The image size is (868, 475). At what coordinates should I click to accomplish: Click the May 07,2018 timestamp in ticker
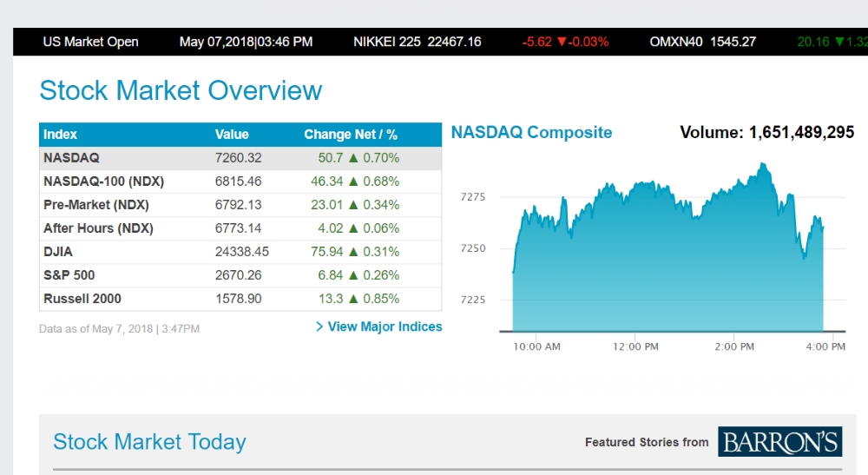pyautogui.click(x=246, y=42)
